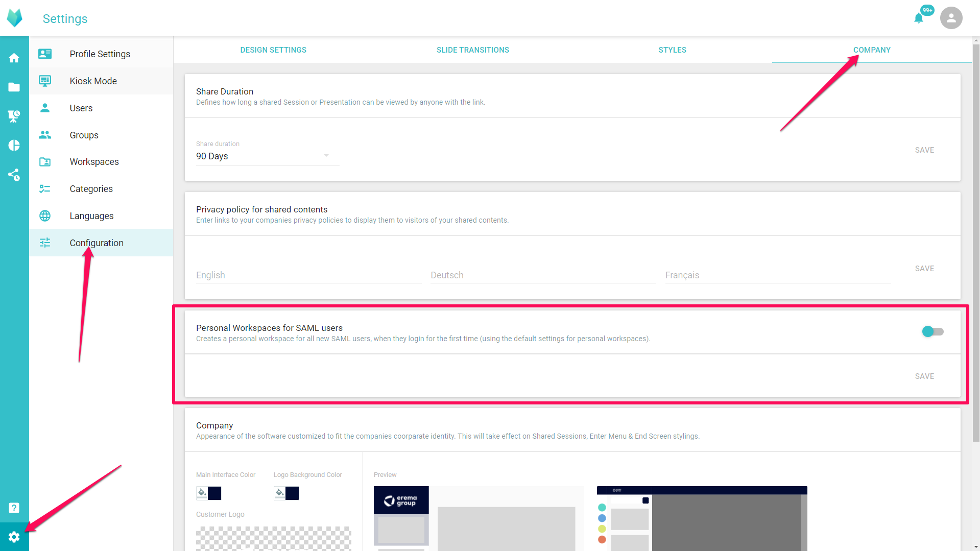Click the Kiosk Mode monitor icon
The width and height of the screenshot is (980, 551).
pos(45,81)
